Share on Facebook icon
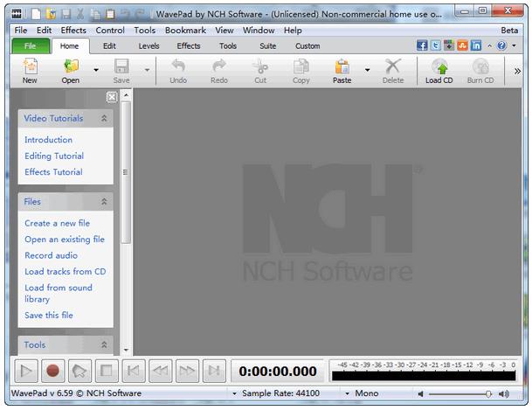Viewport: 532px width, 410px height. click(x=422, y=45)
